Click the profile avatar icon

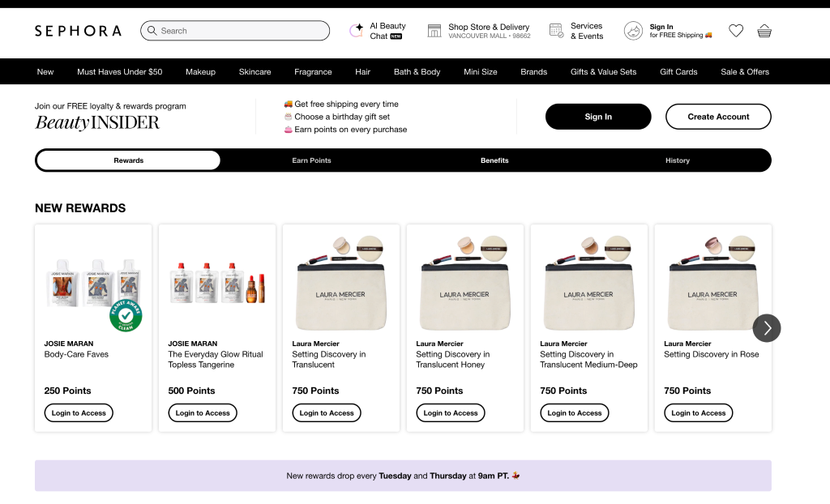click(633, 31)
